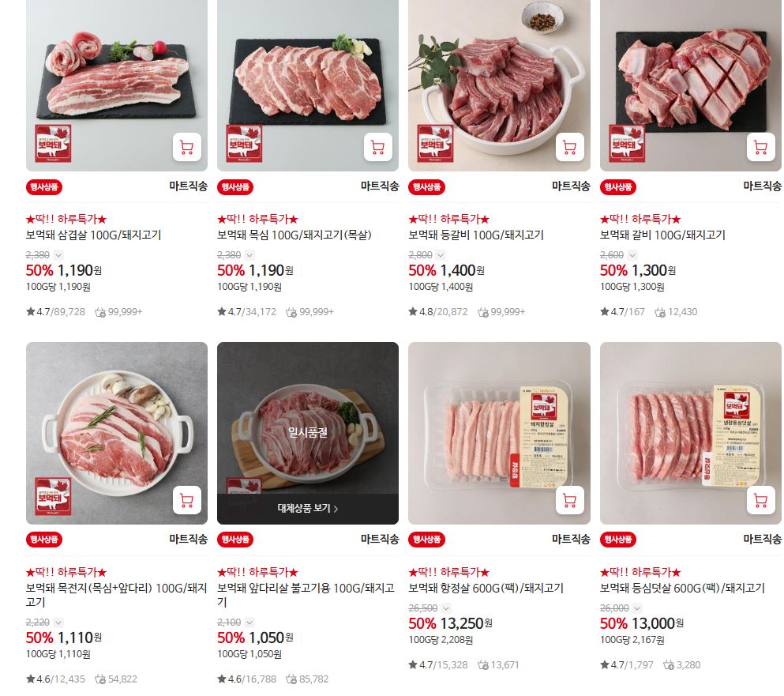Image resolution: width=784 pixels, height=696 pixels.
Task: Expand price details next to 26,500 original price
Action: click(446, 608)
